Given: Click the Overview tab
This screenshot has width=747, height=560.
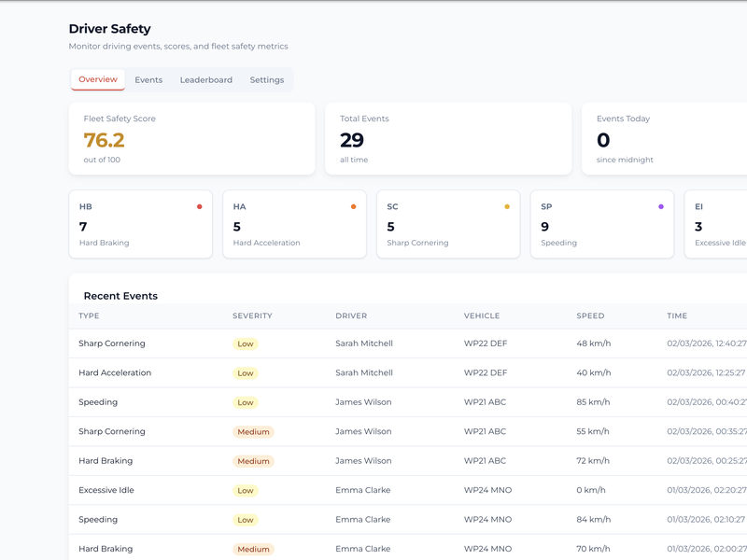Looking at the screenshot, I should tap(98, 80).
